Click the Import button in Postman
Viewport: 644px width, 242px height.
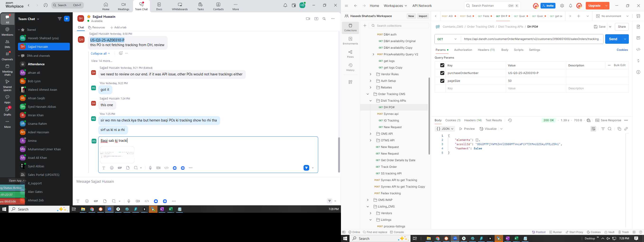point(423,16)
